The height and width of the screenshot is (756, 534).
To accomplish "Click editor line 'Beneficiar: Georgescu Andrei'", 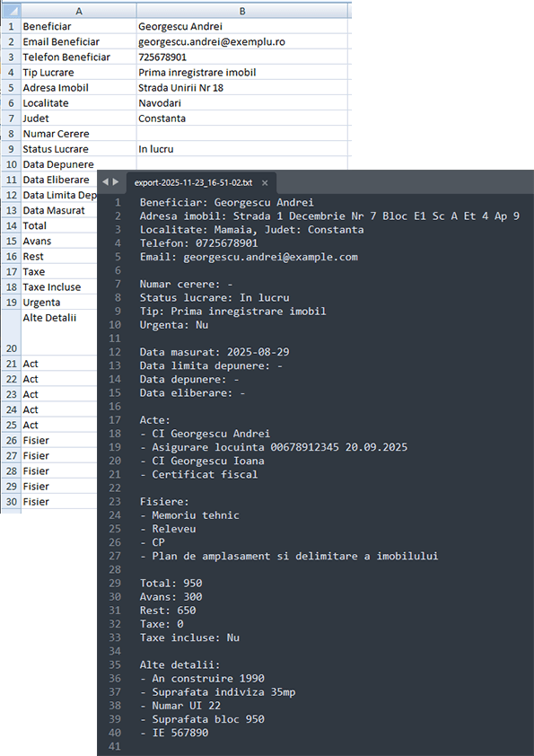I will pos(226,203).
